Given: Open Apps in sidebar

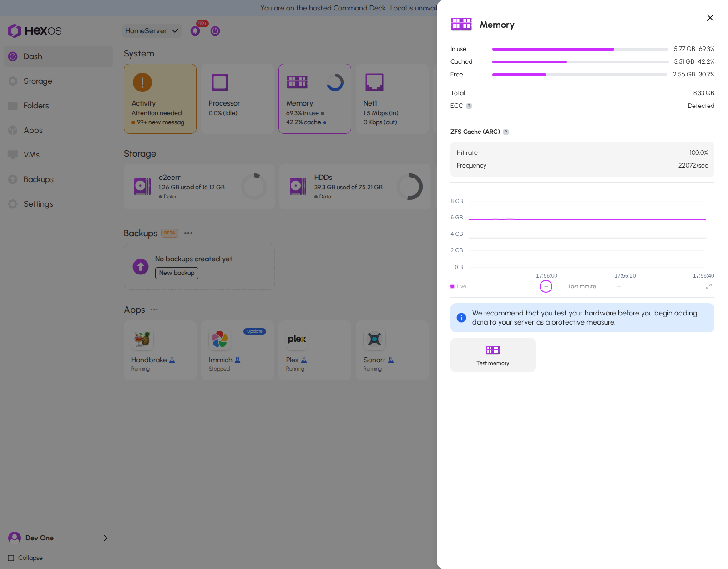Looking at the screenshot, I should (58, 130).
